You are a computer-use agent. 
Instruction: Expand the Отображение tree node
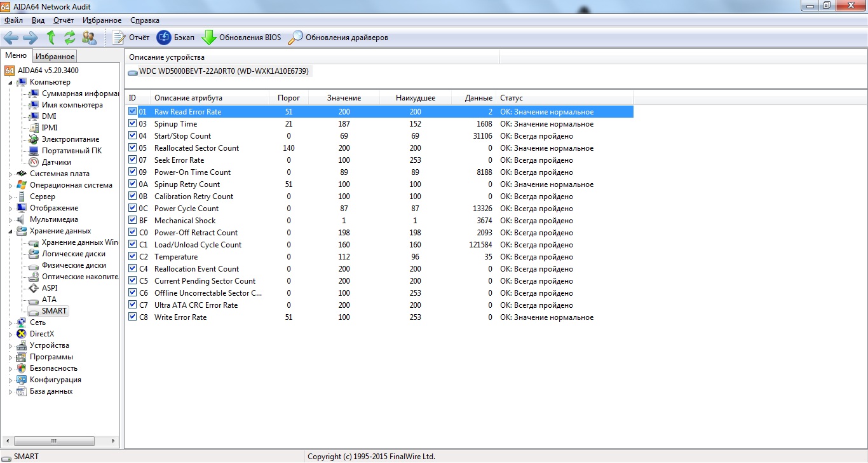(x=10, y=208)
